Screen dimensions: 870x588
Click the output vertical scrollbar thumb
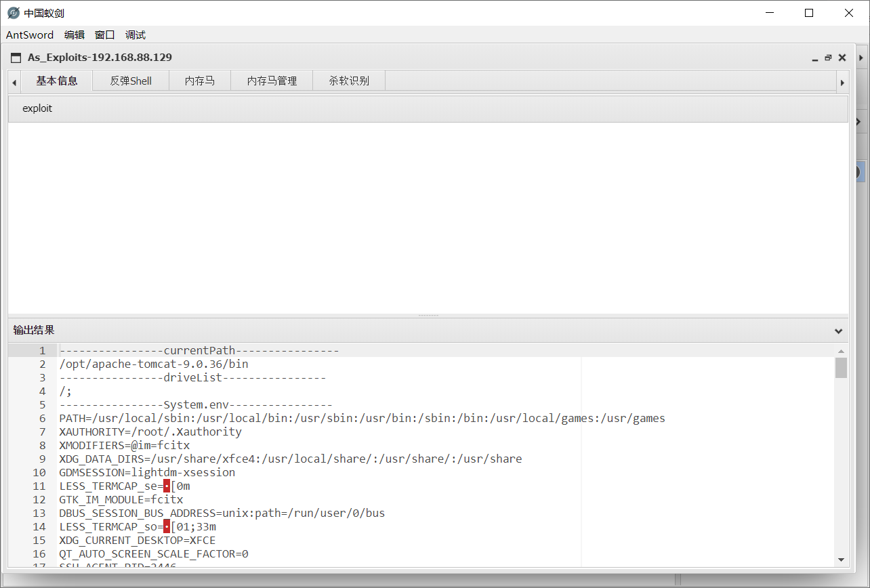point(842,368)
